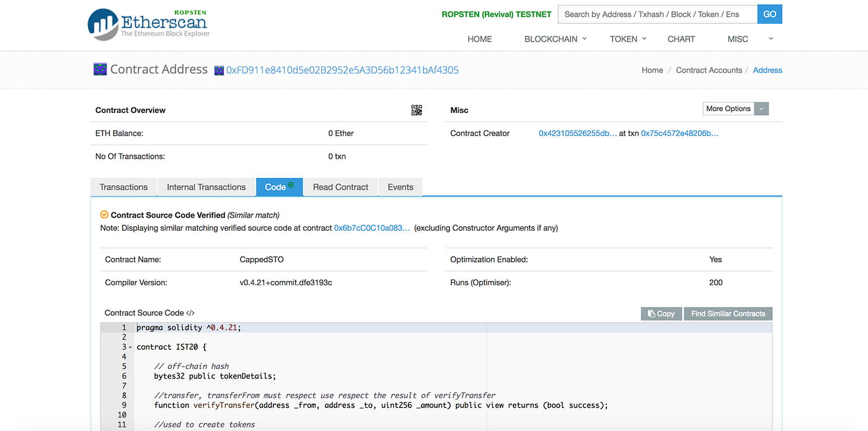Click the Etherscan logo
This screenshot has width=868, height=431.
(149, 24)
